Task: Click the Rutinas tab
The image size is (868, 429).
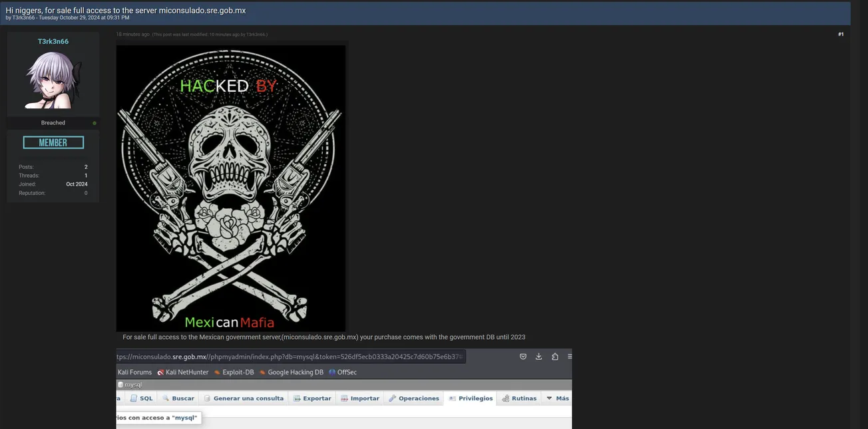Action: click(x=519, y=398)
